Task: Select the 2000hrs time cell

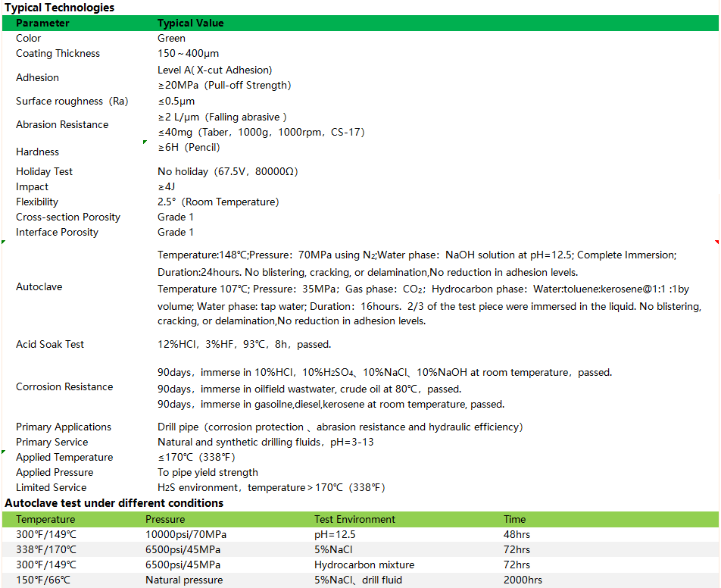Action: click(x=523, y=580)
